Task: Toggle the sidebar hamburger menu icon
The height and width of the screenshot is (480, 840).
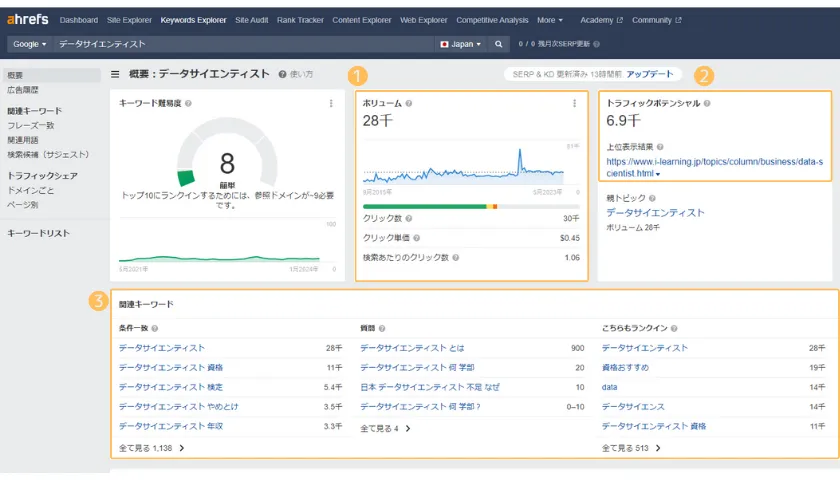Action: pos(115,74)
